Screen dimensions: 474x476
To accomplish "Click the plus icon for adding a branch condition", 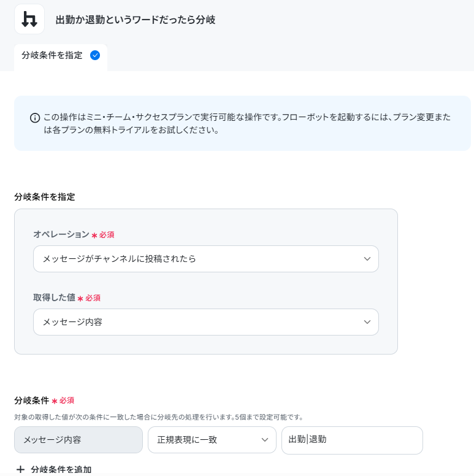I will tap(20, 469).
